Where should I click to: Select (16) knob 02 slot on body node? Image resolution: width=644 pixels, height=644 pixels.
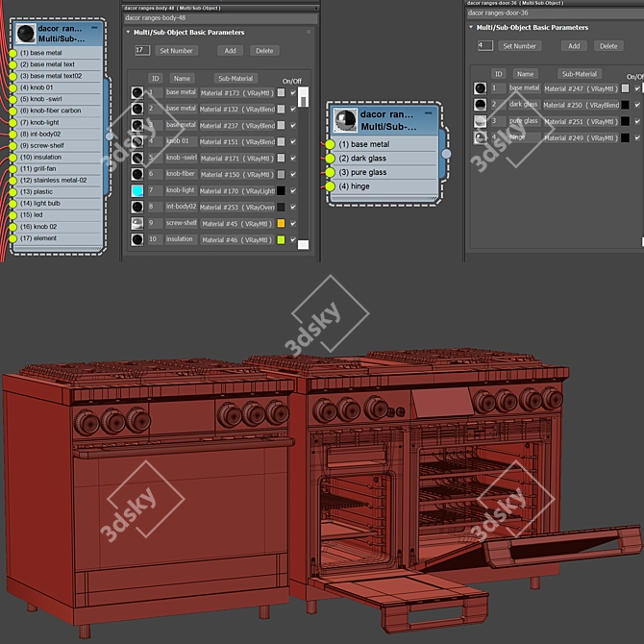pyautogui.click(x=58, y=227)
